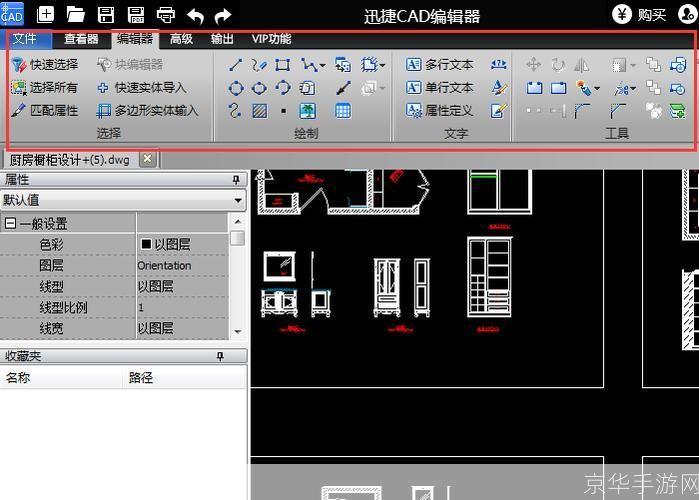
Task: Undo the last action with the left arrow
Action: 195,16
